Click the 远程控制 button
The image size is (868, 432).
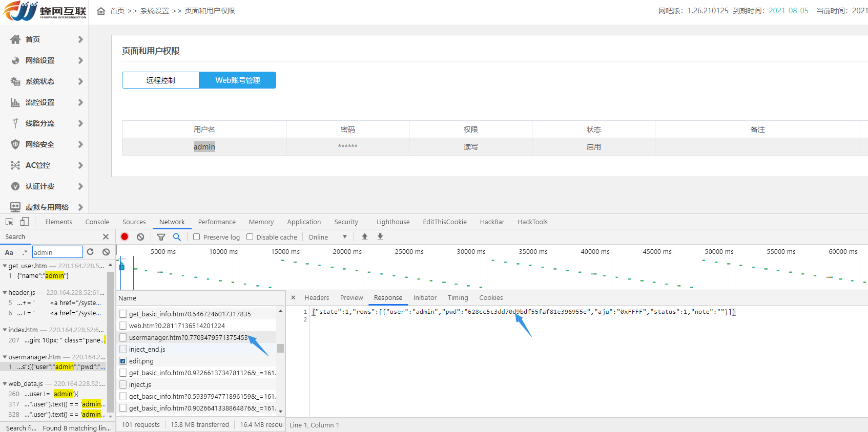coord(160,80)
